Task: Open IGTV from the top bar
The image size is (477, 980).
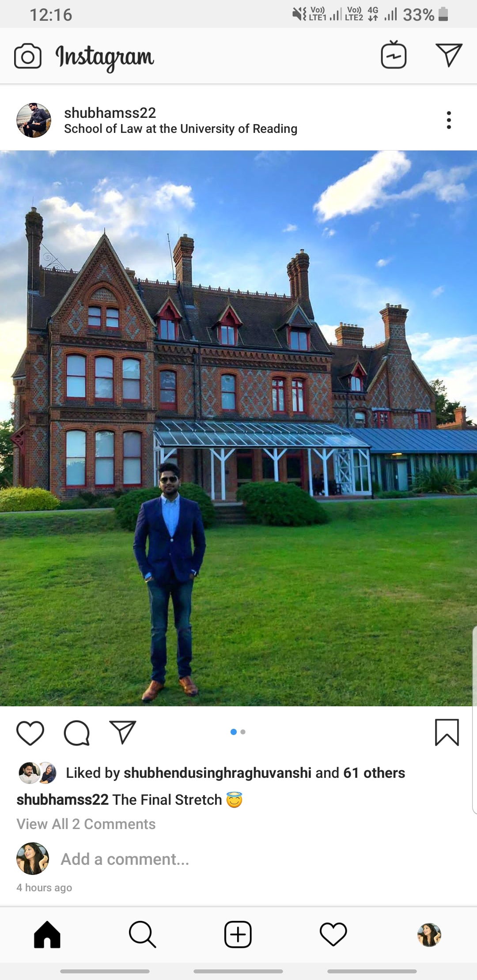Action: point(394,55)
